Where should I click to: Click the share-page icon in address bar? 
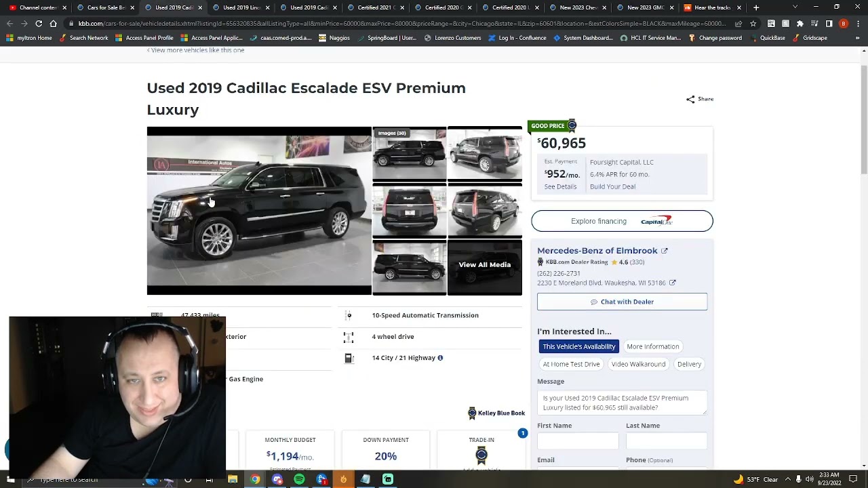pyautogui.click(x=738, y=23)
